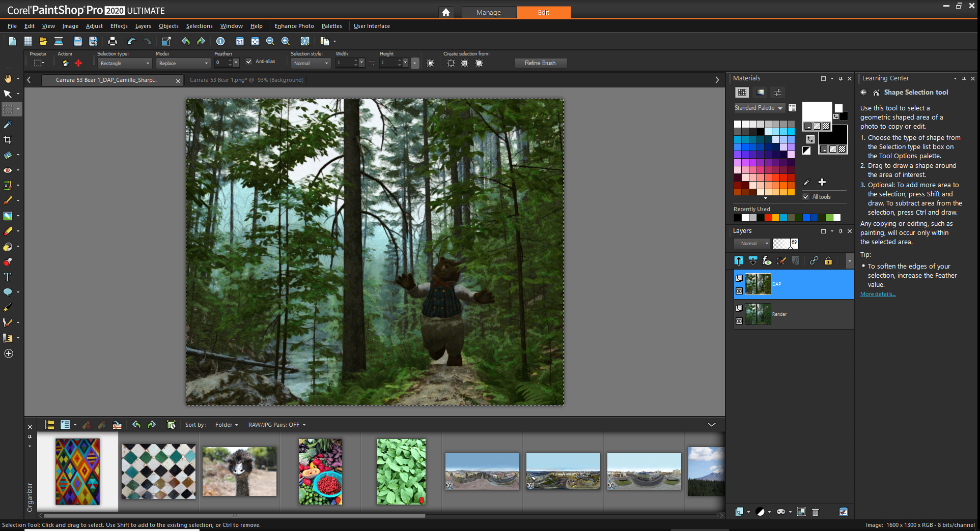
Task: Open RAW/JPG Pairs dropdown
Action: coord(277,425)
